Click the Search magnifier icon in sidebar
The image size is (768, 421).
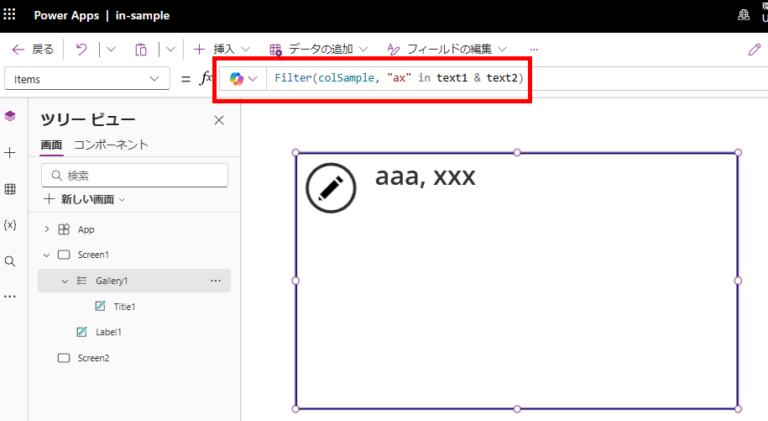10,261
